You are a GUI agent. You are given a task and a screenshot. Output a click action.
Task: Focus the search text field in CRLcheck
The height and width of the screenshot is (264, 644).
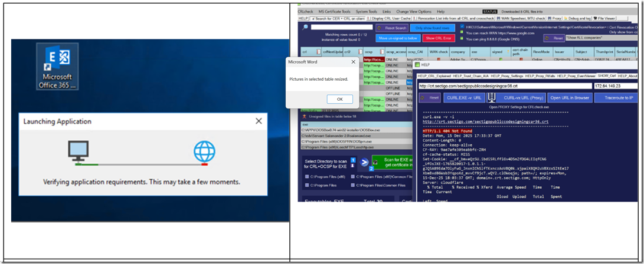pos(342,27)
